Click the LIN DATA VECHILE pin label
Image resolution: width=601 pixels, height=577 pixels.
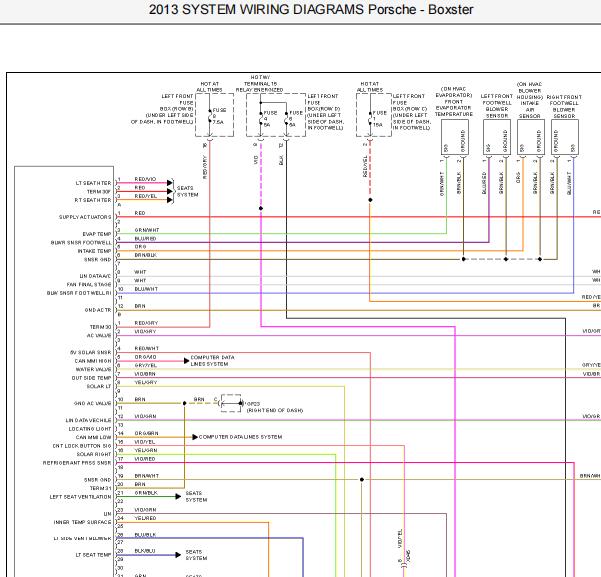[89, 420]
